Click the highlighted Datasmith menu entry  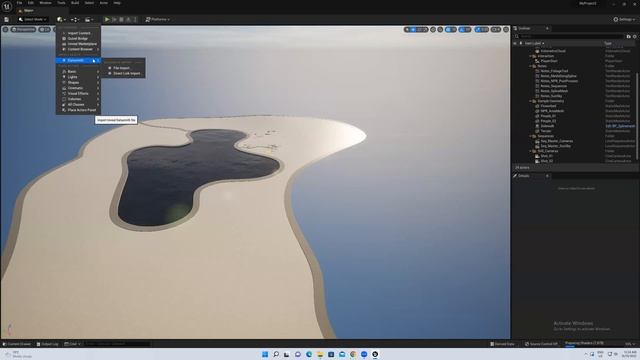pos(78,60)
